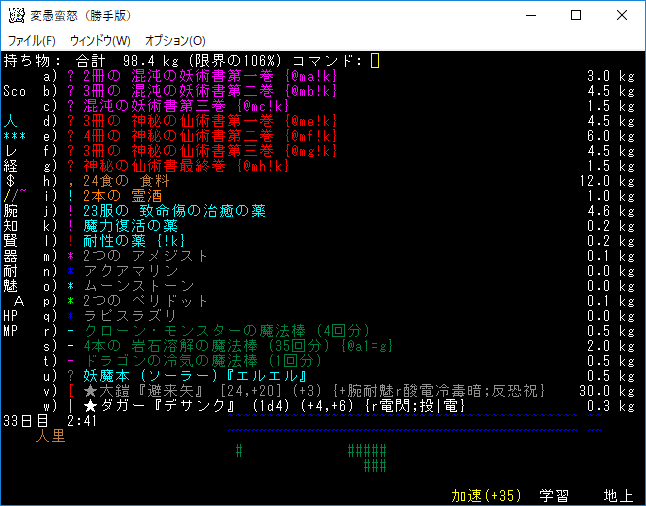Image resolution: width=646 pixels, height=506 pixels.
Task: Click the '[' armor symbol beside 大鎧『避来矢』
Action: coord(71,391)
